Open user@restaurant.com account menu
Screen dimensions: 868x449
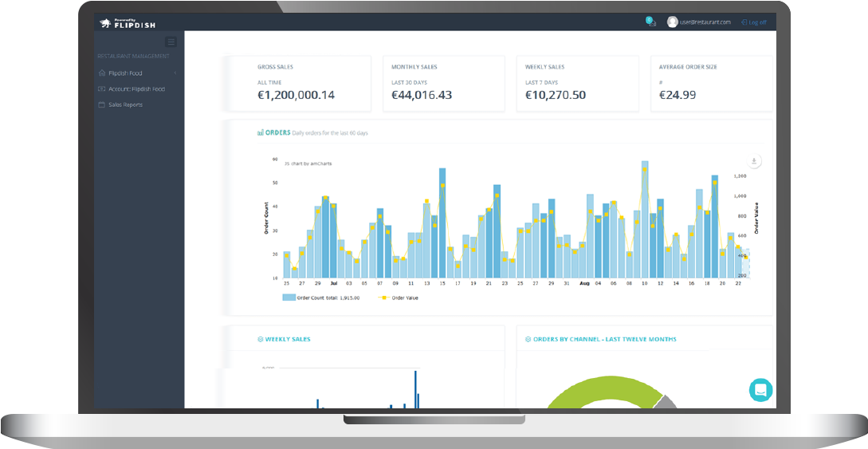tap(705, 22)
